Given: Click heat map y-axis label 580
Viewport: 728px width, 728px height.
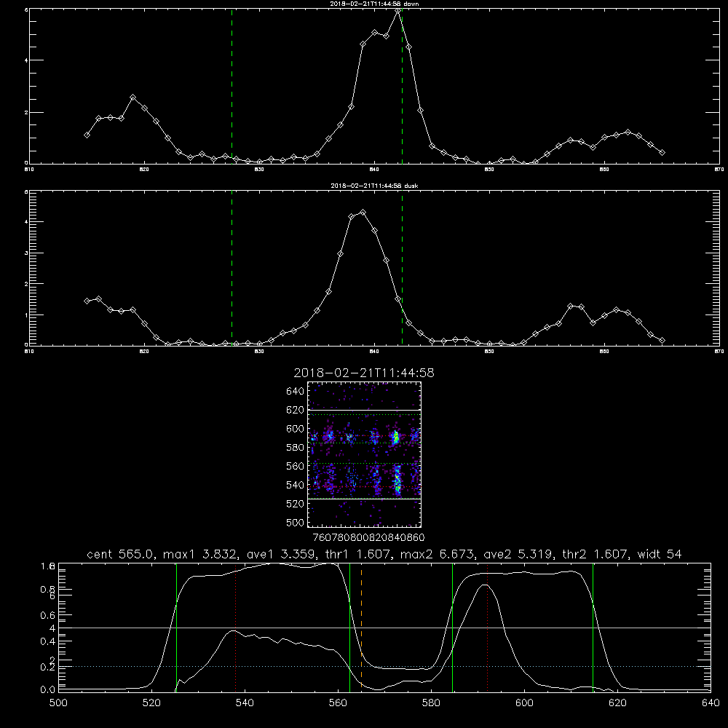Looking at the screenshot, I should click(x=295, y=448).
